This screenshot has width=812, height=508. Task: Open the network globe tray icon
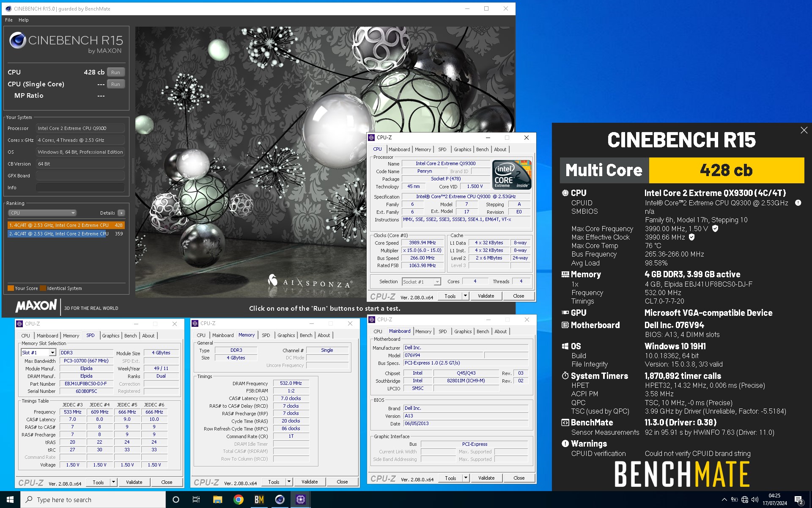(744, 500)
